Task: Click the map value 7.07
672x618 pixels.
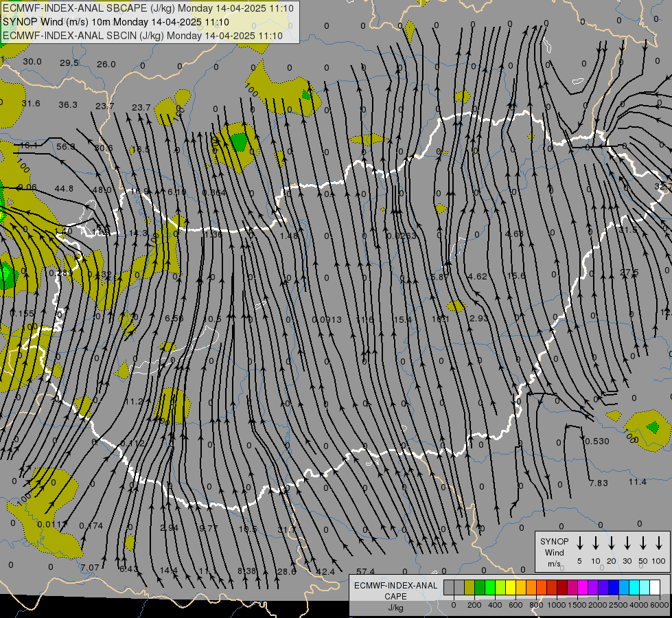Action: tap(90, 567)
